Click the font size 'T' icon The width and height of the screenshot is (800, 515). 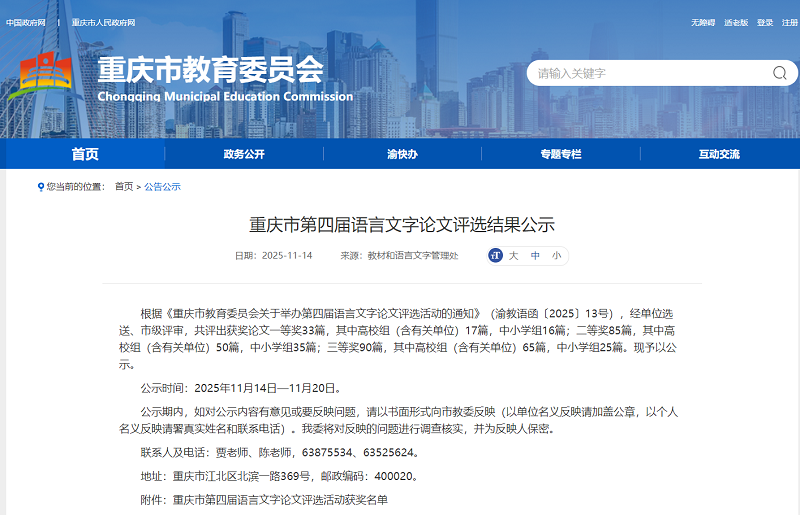click(x=495, y=256)
